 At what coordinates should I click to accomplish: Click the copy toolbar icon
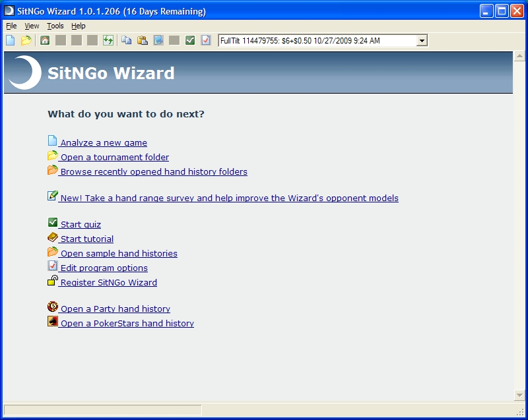pyautogui.click(x=127, y=40)
